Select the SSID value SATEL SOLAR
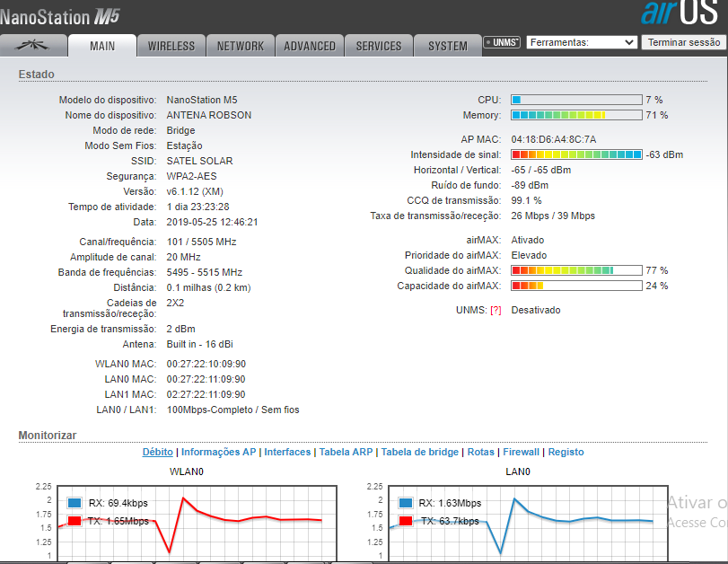Screen dimensions: 728x564 click(199, 162)
